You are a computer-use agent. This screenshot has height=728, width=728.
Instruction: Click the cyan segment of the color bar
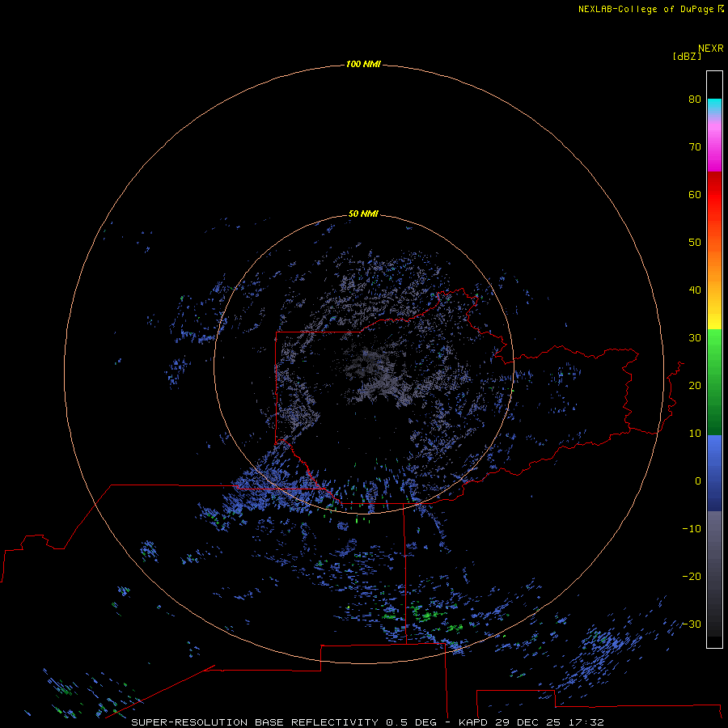(x=714, y=106)
